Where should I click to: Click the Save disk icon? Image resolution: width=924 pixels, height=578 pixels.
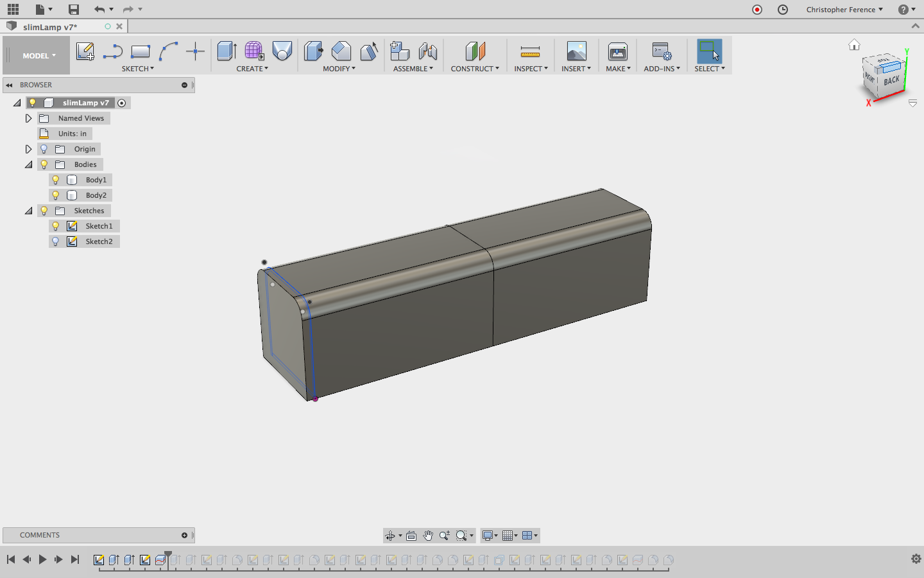pyautogui.click(x=74, y=9)
